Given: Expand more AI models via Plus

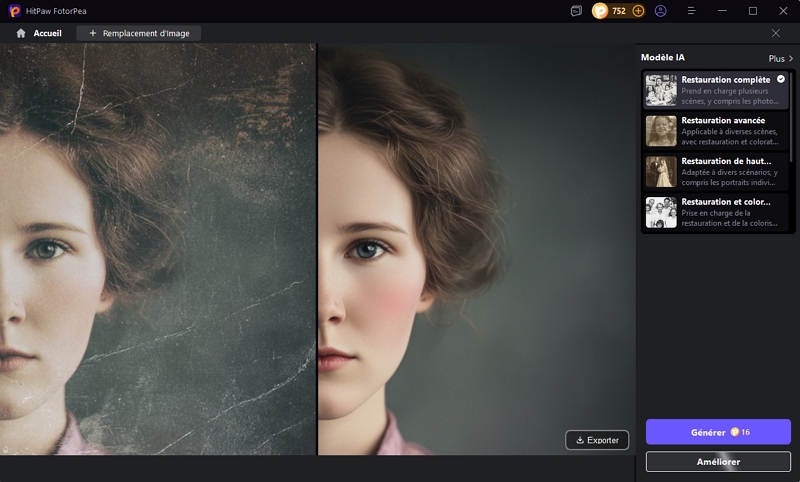Looking at the screenshot, I should point(780,59).
